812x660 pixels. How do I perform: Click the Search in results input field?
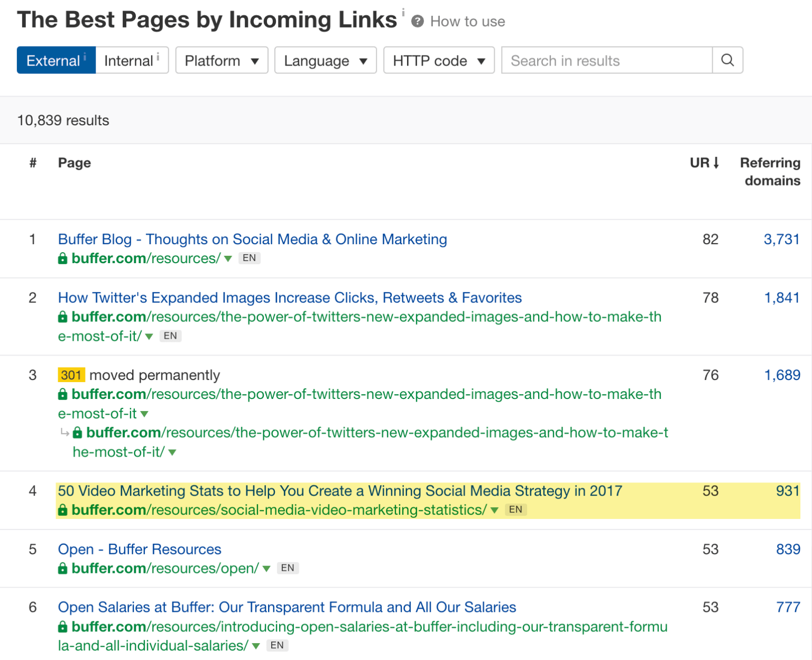tap(603, 60)
